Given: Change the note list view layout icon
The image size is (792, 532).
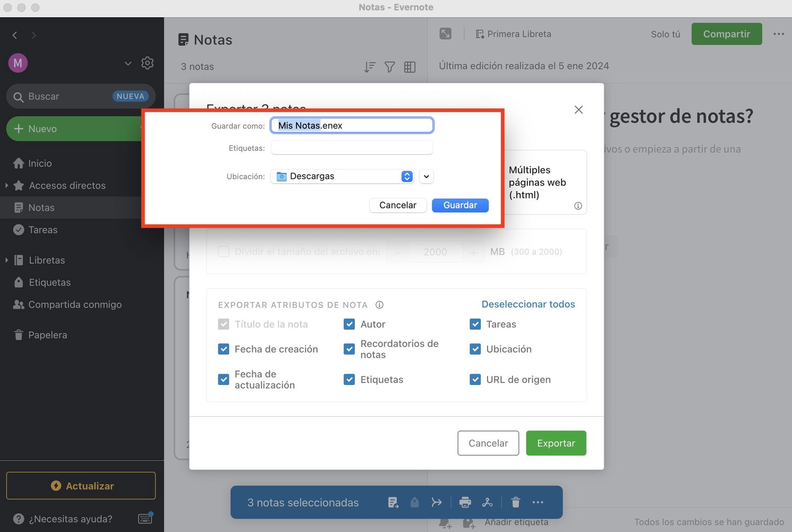Looking at the screenshot, I should (410, 67).
